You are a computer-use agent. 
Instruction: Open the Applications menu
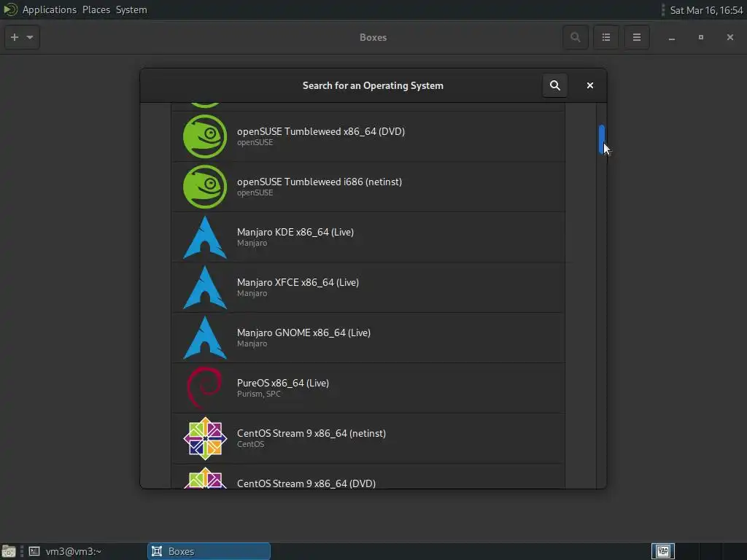click(x=49, y=9)
